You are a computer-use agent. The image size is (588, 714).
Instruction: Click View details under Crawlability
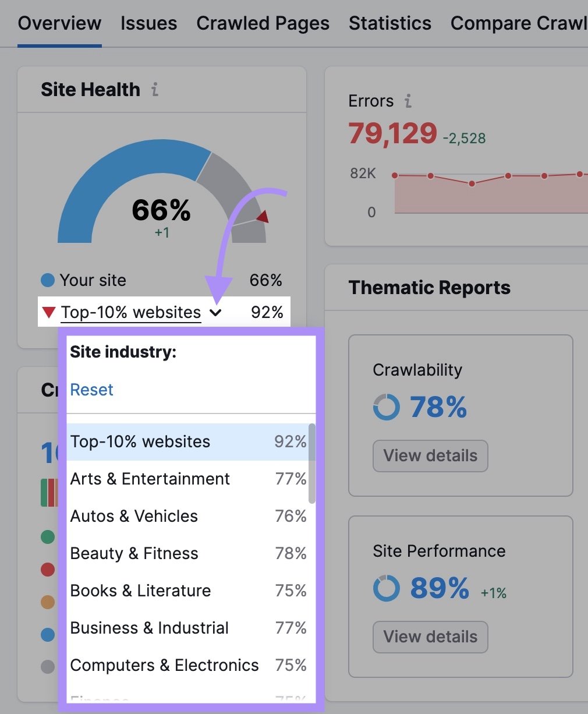coord(430,456)
